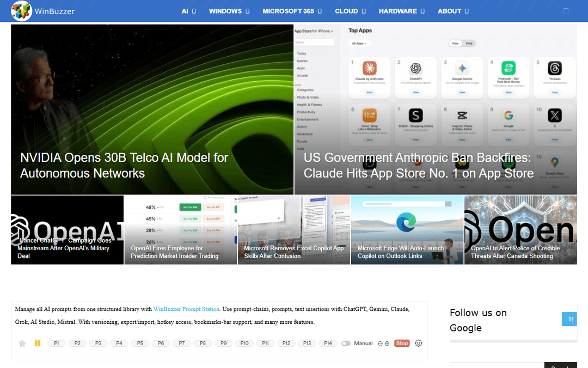Select prompt P2
588x368 pixels.
click(x=77, y=343)
